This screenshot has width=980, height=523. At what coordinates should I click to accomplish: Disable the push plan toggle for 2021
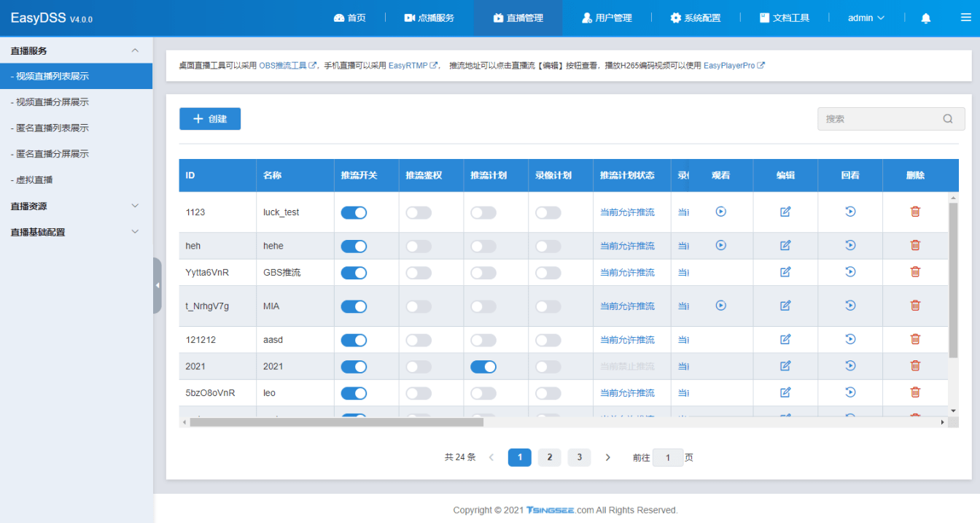483,366
